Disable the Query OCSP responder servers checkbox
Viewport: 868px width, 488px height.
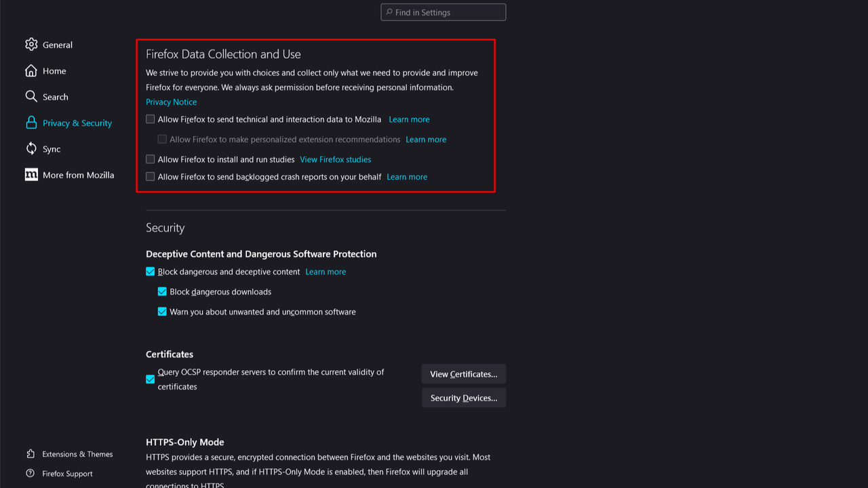(151, 380)
